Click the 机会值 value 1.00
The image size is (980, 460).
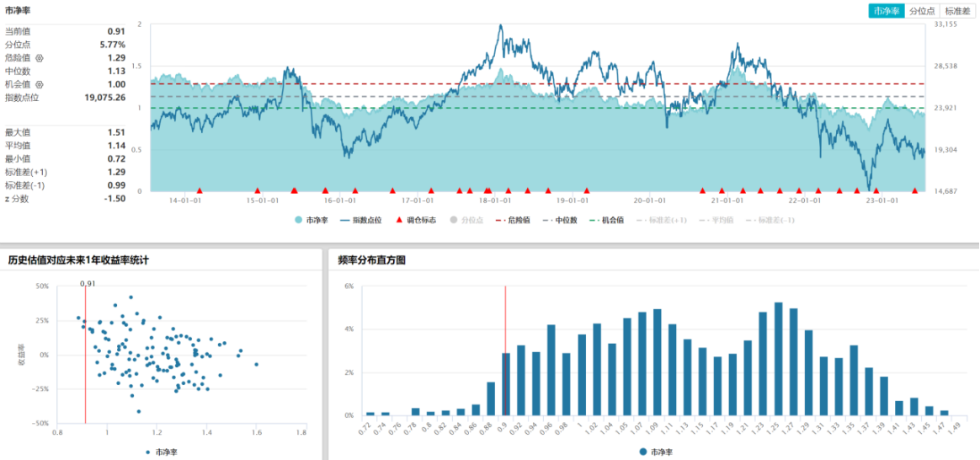(117, 84)
